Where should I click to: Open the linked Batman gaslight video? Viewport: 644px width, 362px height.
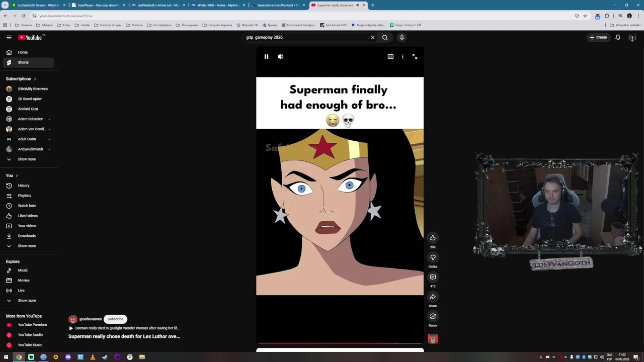pos(124,328)
